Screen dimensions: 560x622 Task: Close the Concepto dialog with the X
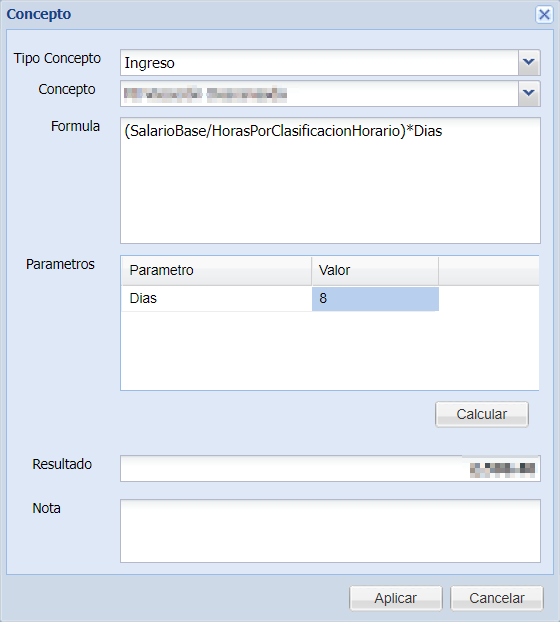(544, 15)
